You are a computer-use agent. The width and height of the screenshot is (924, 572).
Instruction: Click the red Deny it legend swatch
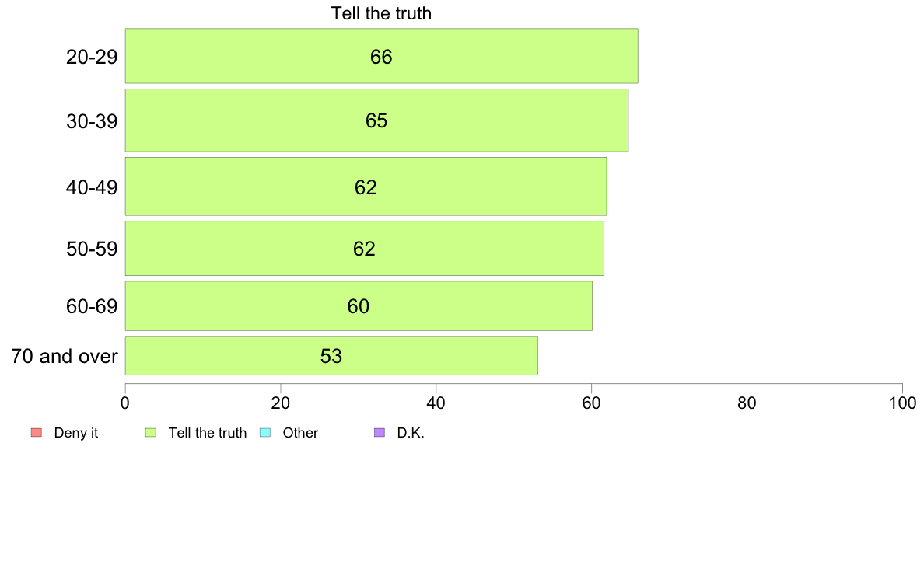(x=36, y=432)
